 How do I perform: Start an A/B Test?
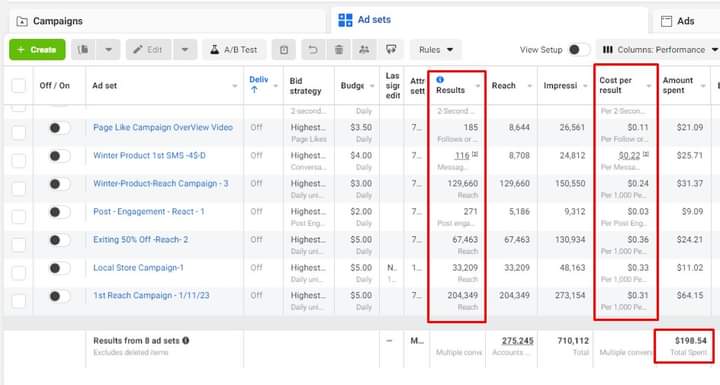coord(234,50)
